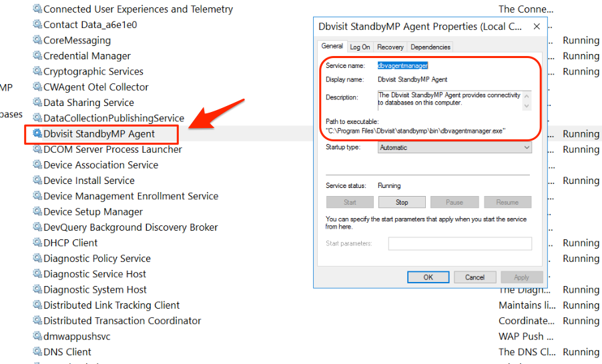Click the Dbvisit StandbyMP Agent gear icon
602x364 pixels.
tap(37, 134)
